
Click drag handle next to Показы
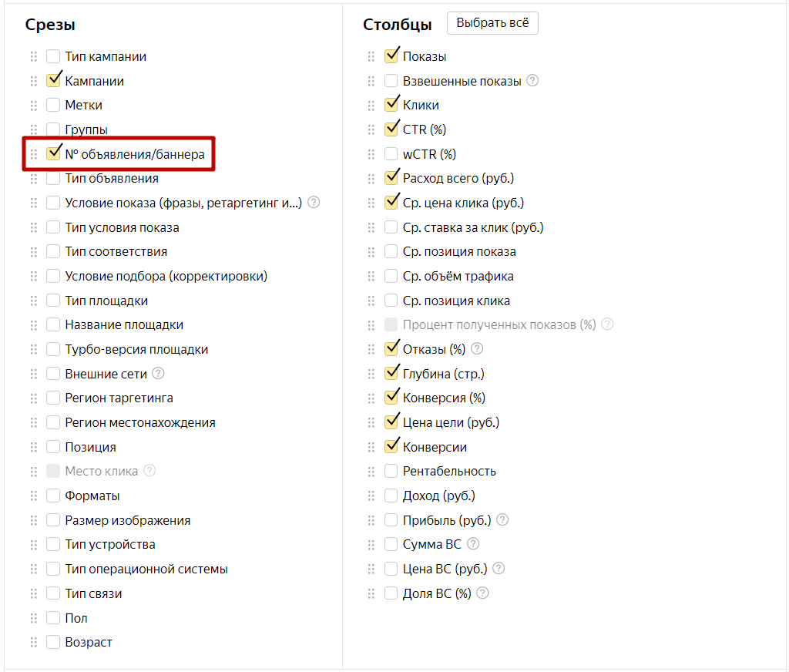371,56
